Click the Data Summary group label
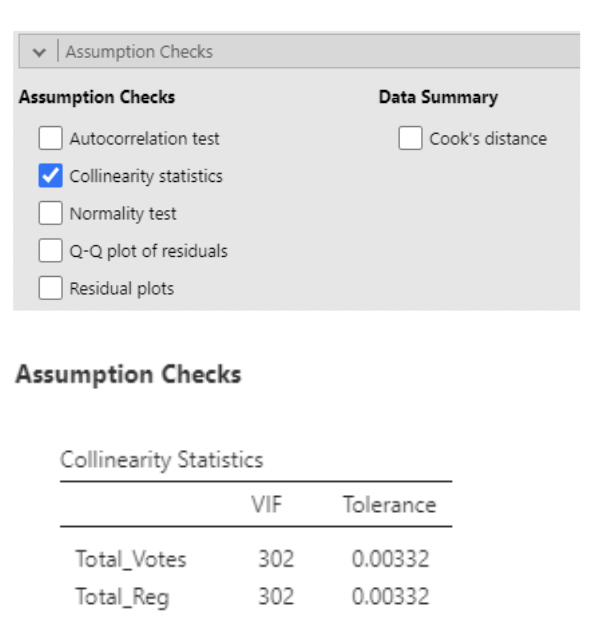 [x=437, y=97]
